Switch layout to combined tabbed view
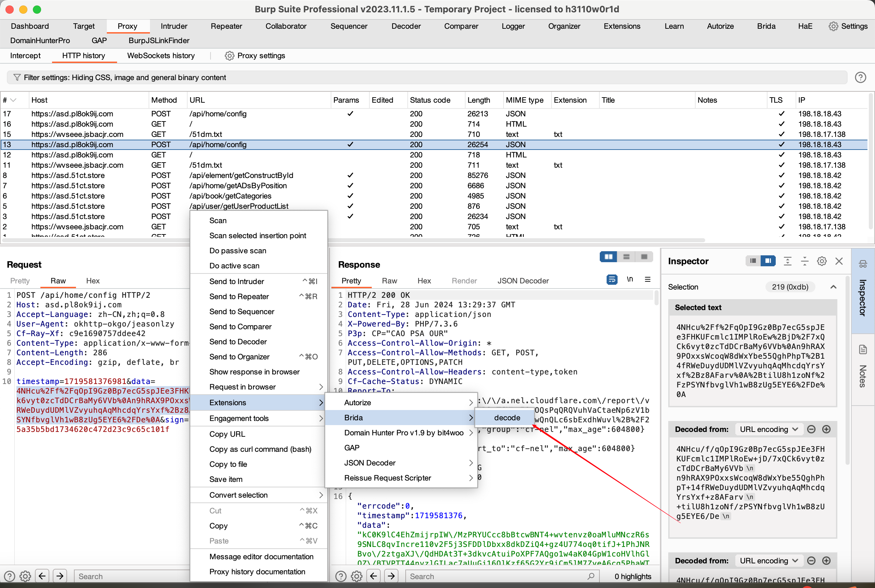Viewport: 875px width, 588px height. coord(644,257)
